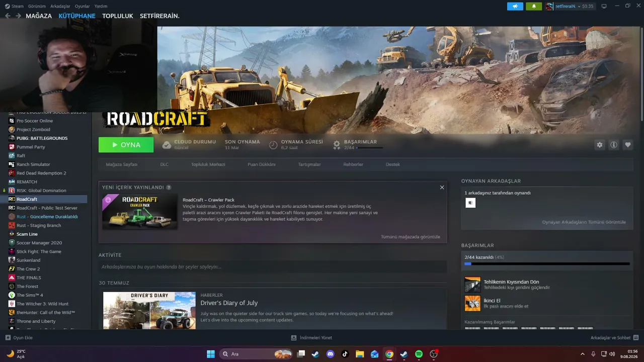Switch to Big Picture mode monitor icon

pyautogui.click(x=604, y=6)
